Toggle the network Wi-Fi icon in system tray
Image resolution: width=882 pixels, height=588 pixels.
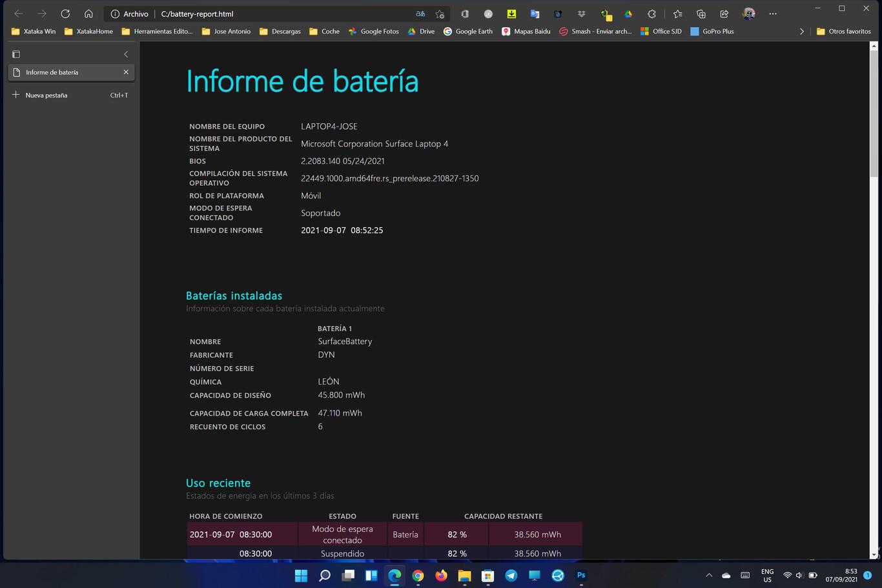click(787, 574)
